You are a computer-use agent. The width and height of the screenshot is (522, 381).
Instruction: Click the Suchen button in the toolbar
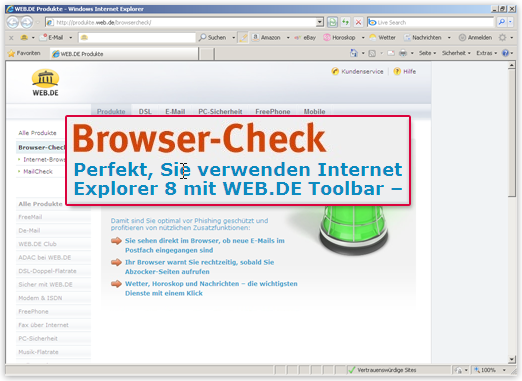[212, 38]
